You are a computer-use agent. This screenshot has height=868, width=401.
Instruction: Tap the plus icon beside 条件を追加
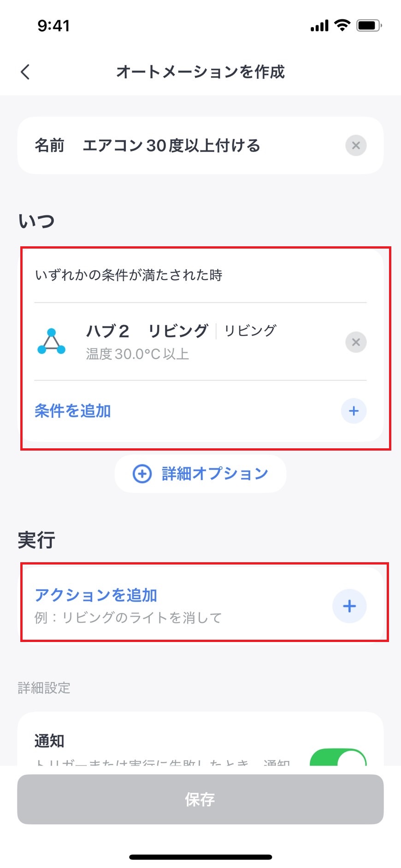(x=354, y=411)
